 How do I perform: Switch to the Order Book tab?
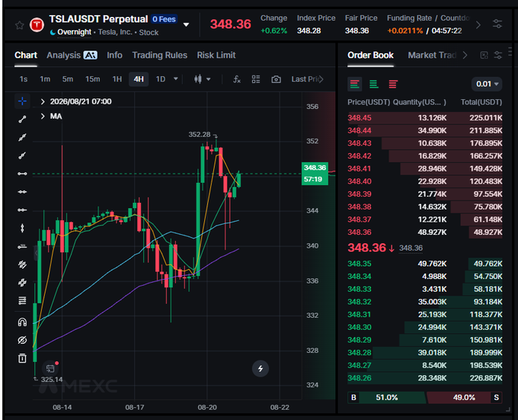point(370,55)
